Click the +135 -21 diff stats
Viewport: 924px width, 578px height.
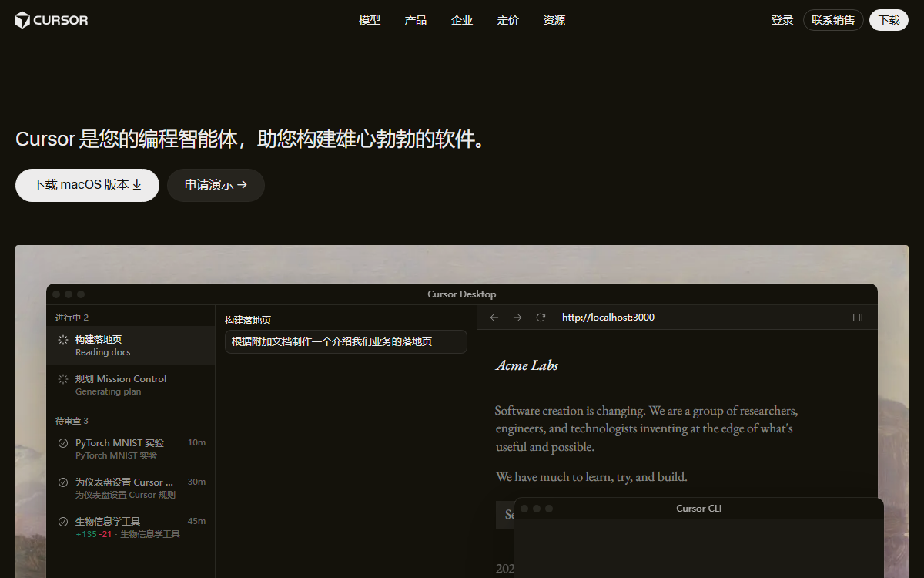[94, 534]
